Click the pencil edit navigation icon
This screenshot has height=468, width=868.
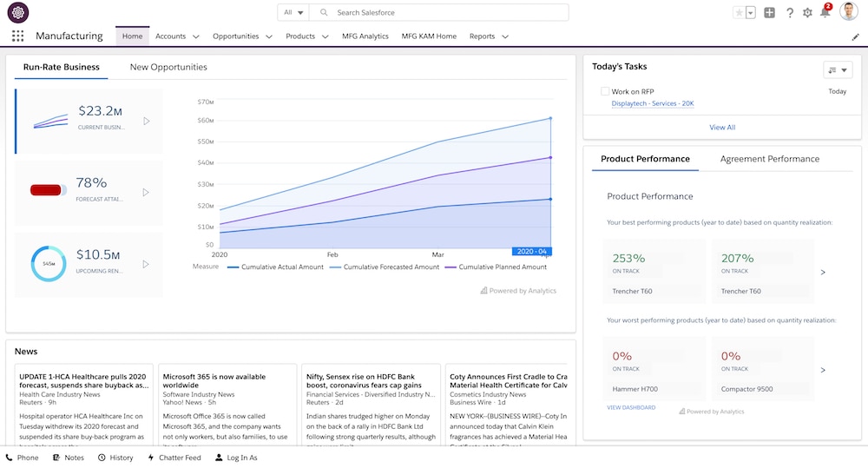[x=855, y=37]
